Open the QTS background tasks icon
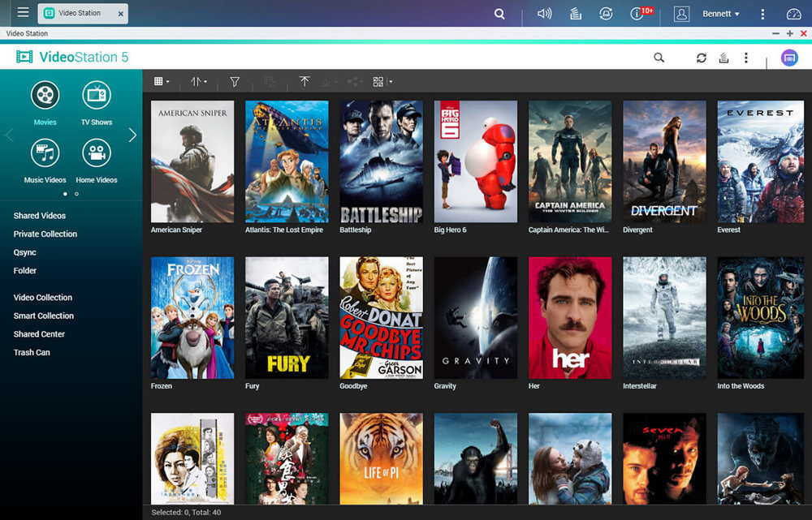 point(576,14)
